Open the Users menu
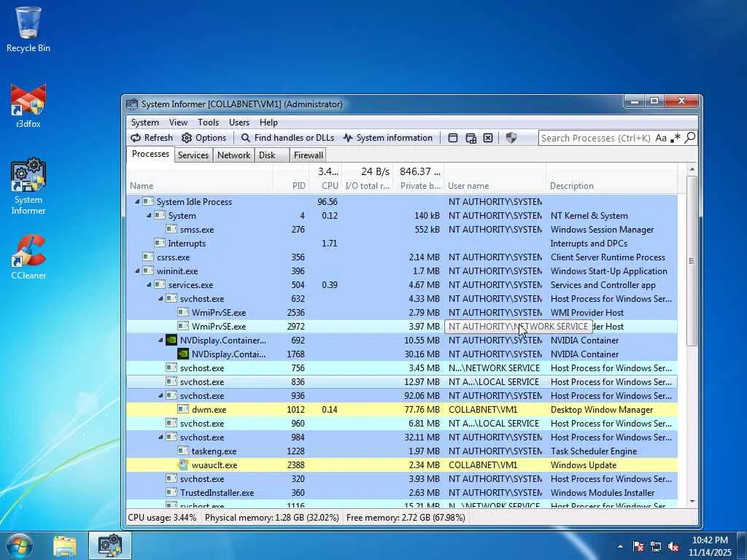 pos(239,122)
